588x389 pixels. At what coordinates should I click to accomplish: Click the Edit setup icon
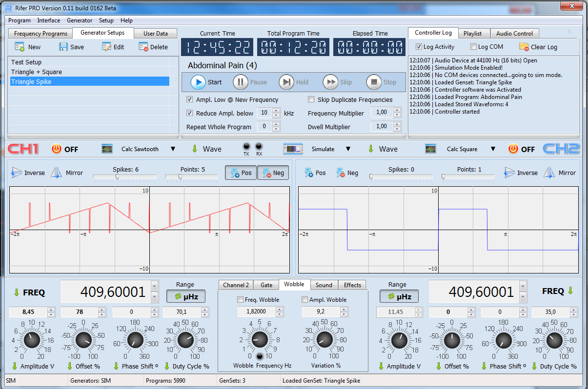click(x=106, y=47)
